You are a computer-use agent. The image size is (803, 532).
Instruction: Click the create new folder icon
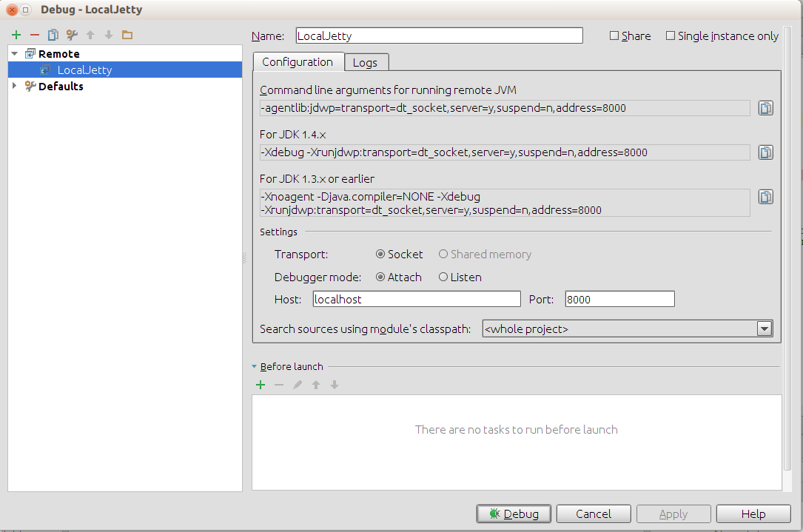(127, 35)
